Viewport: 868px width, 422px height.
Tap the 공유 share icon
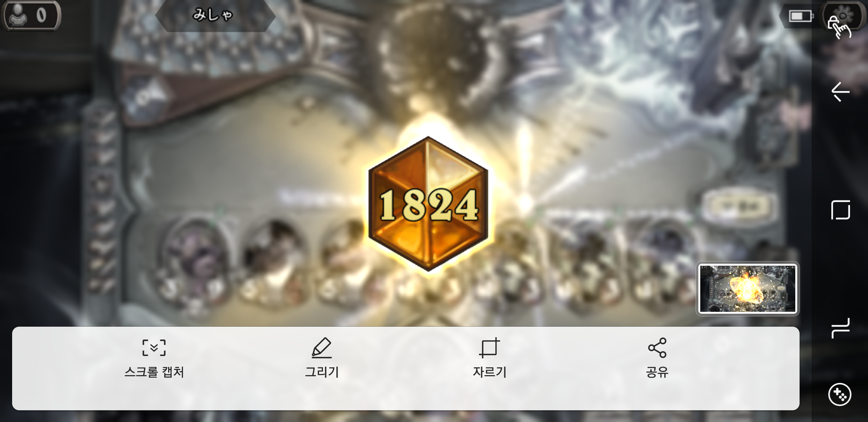click(657, 358)
